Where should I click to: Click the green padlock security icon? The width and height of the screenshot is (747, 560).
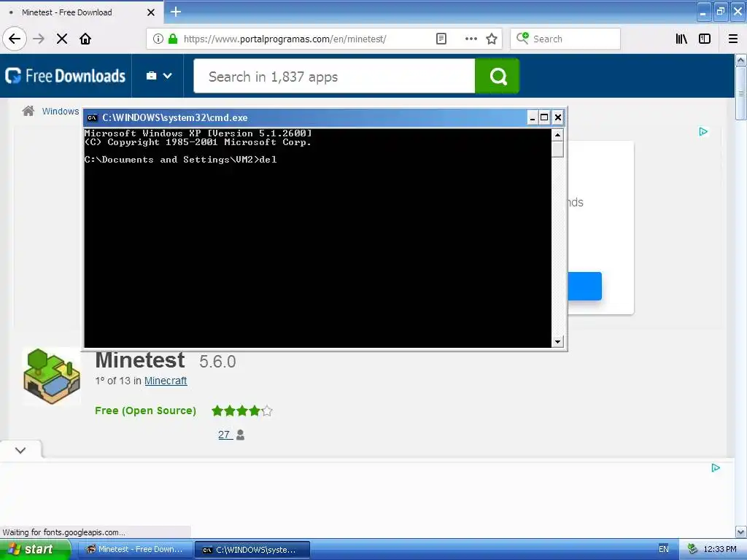(x=172, y=39)
